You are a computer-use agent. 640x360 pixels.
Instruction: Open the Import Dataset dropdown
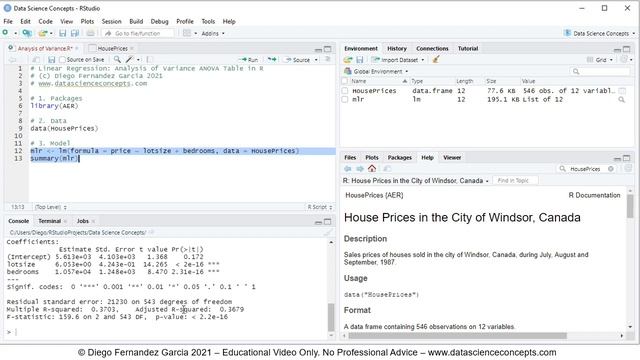(398, 60)
